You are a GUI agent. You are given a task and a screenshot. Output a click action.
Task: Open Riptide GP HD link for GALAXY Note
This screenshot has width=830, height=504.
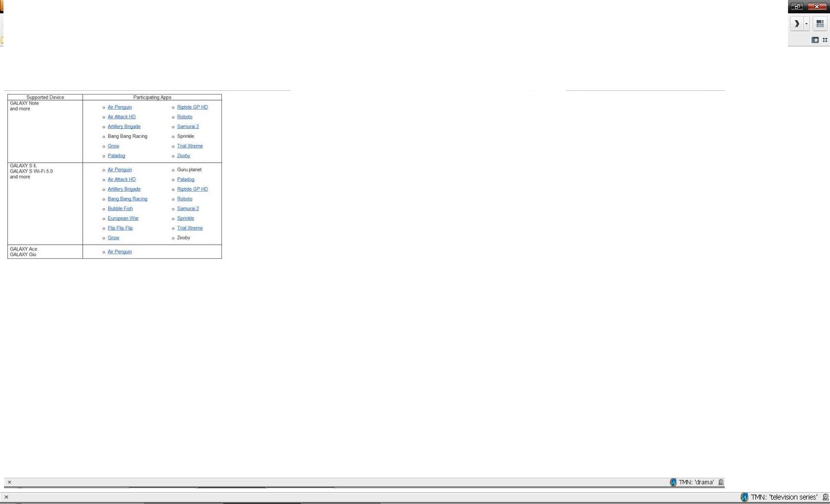[192, 107]
